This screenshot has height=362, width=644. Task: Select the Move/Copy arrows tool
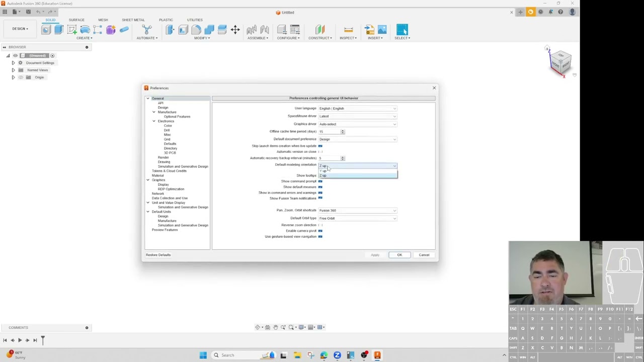235,30
